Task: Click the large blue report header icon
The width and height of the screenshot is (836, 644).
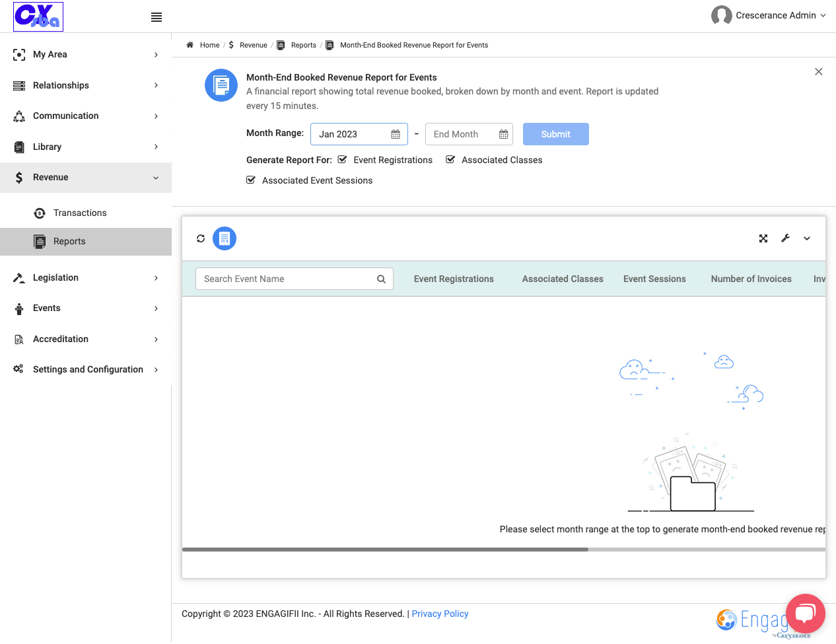Action: pos(221,85)
